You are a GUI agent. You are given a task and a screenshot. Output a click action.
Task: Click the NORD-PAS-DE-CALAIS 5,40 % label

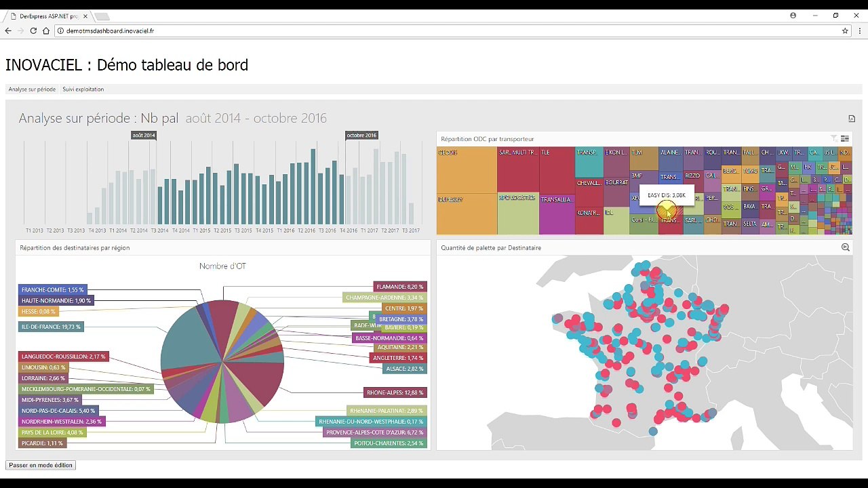58,411
